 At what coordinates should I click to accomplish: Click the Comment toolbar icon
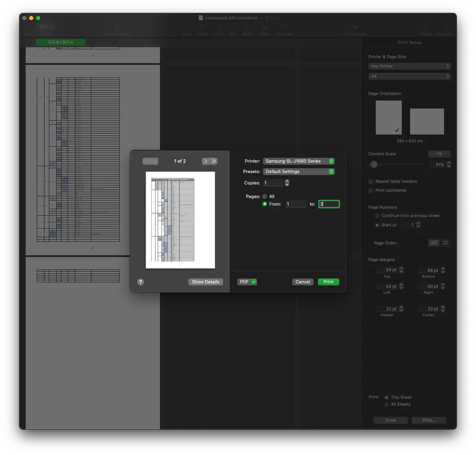[284, 27]
